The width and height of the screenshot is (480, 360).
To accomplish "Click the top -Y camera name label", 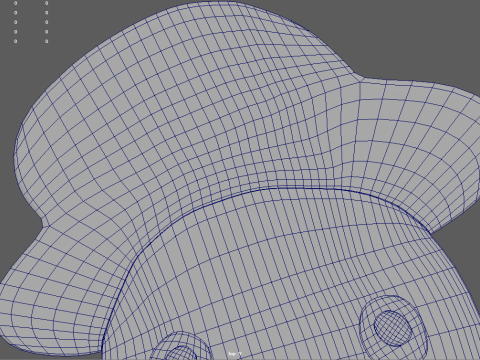I will (235, 354).
